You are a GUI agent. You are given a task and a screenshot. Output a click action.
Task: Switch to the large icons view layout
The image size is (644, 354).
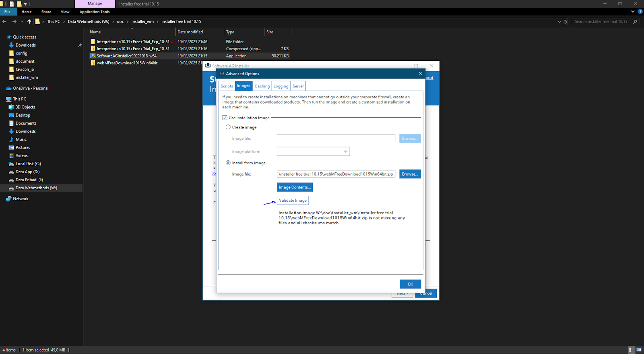pyautogui.click(x=639, y=350)
